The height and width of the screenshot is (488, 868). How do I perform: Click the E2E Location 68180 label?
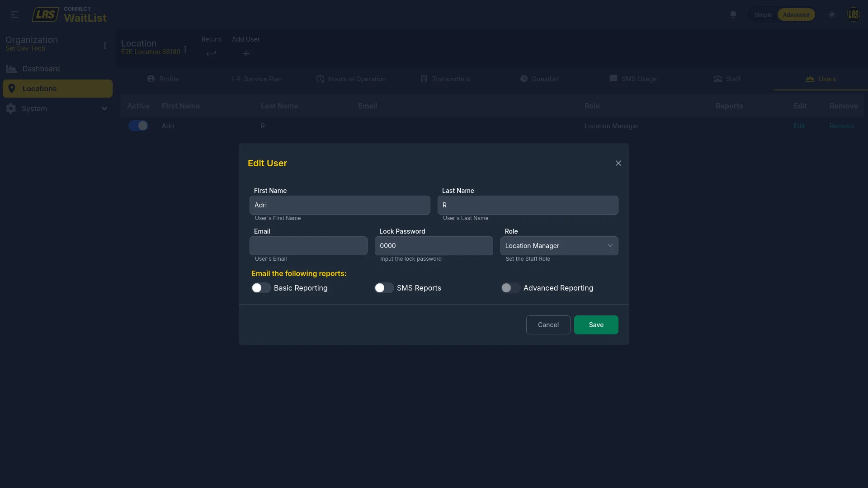[151, 52]
